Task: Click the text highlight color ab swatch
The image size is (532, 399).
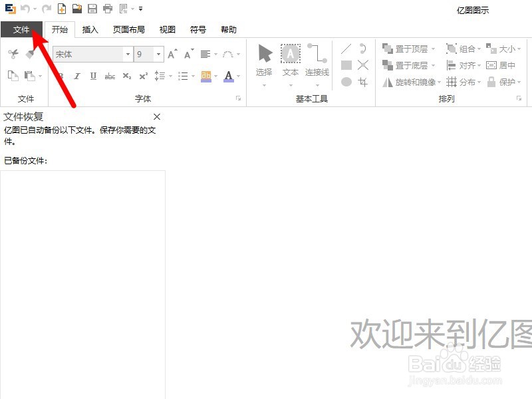Action: click(x=206, y=76)
